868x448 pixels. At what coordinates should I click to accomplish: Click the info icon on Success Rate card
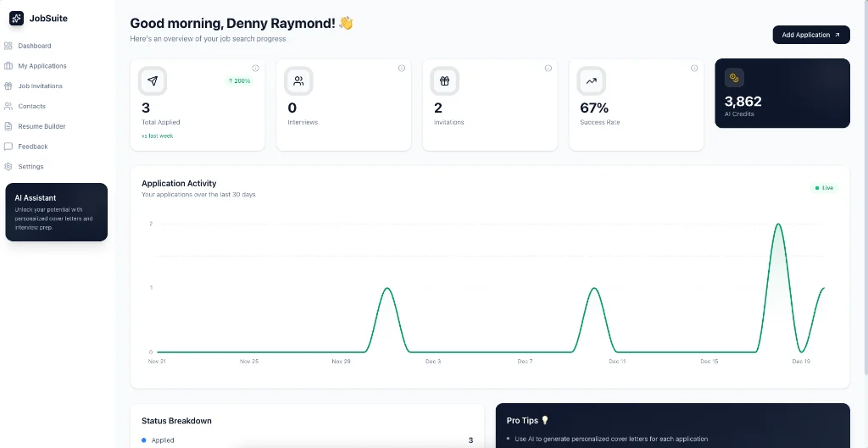click(x=694, y=69)
